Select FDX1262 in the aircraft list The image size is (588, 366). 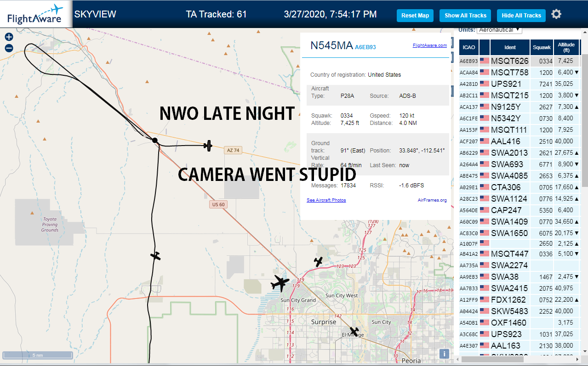point(509,299)
